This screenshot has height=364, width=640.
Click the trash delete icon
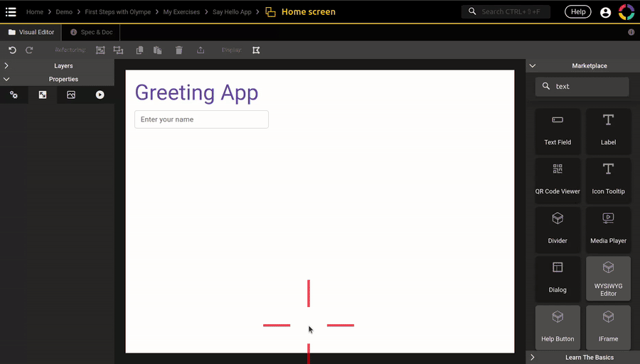178,50
